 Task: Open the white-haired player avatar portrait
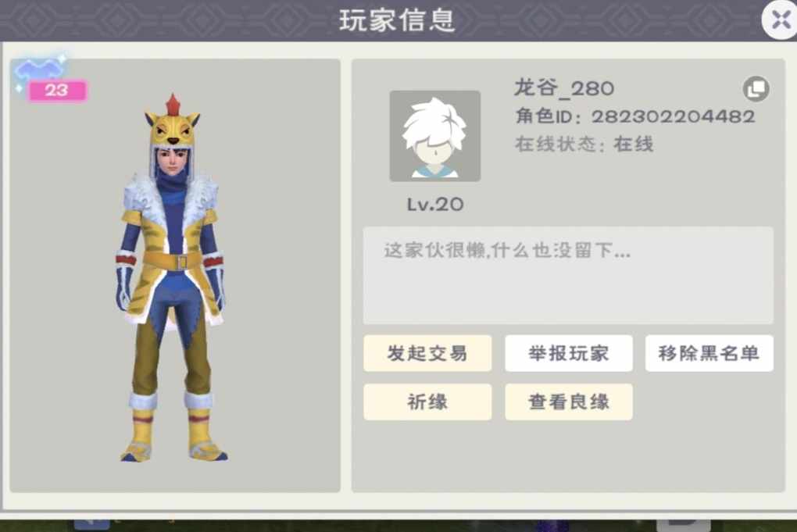(x=434, y=136)
